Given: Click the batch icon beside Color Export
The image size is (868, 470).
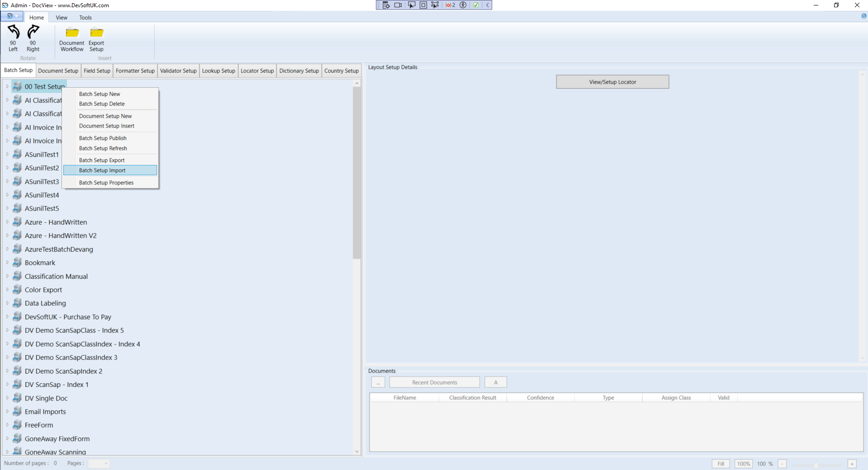Looking at the screenshot, I should click(17, 290).
